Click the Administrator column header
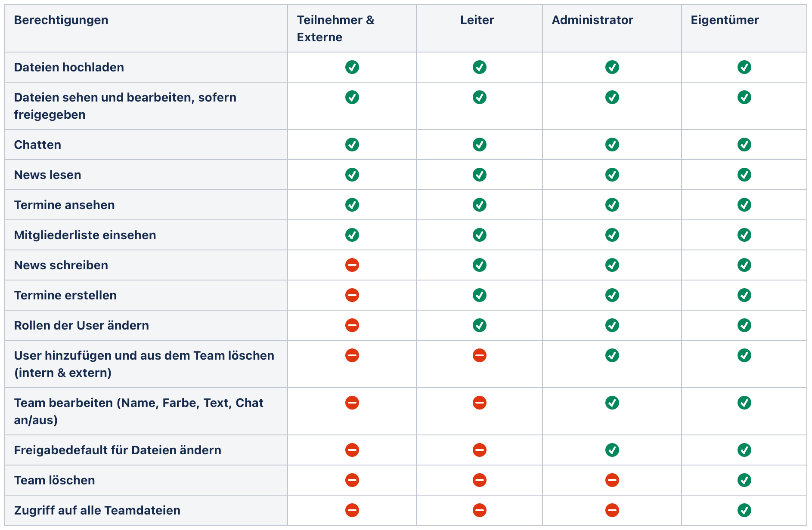 [592, 20]
